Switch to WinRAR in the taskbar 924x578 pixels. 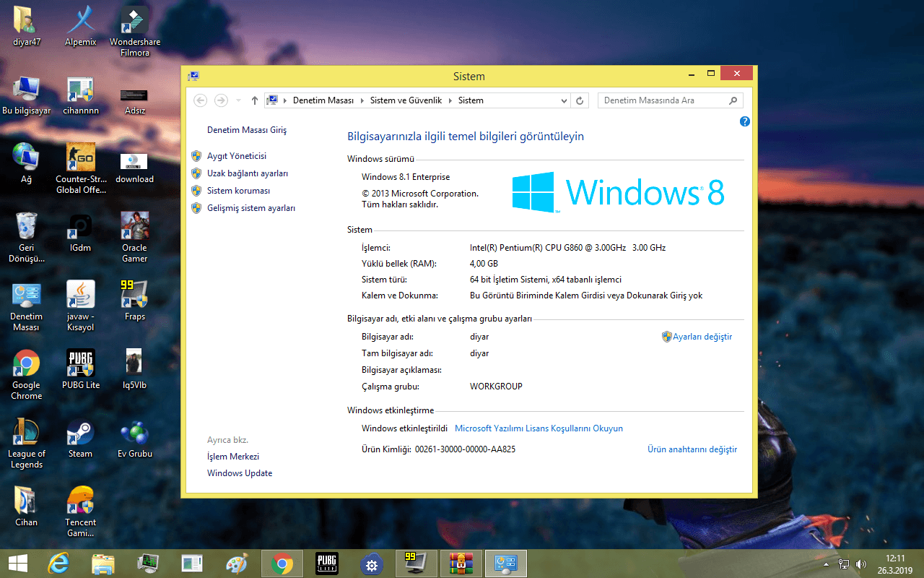461,564
